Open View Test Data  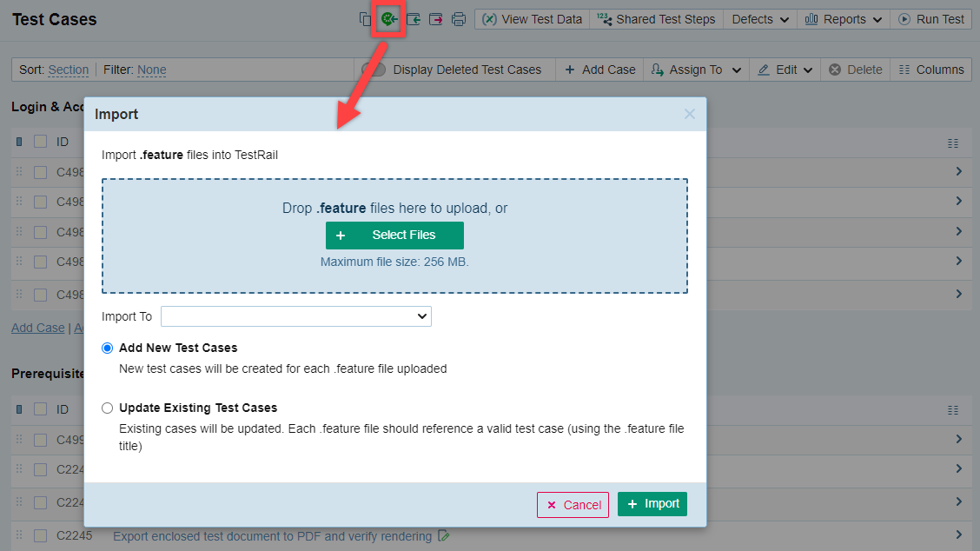point(532,19)
